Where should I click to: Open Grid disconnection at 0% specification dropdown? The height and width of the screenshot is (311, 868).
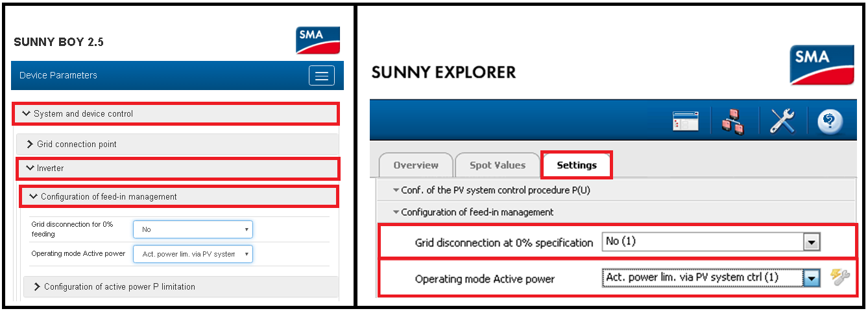[811, 242]
